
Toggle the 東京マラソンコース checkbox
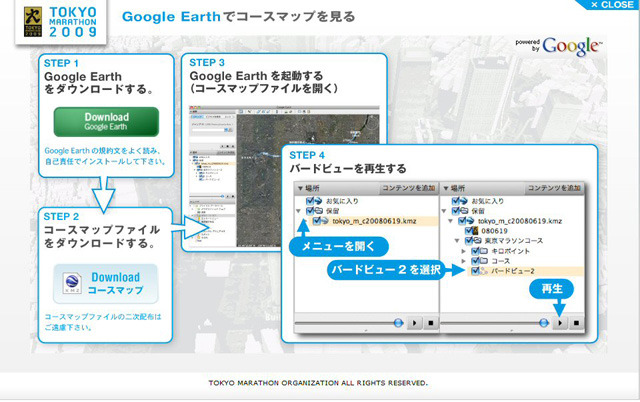[x=469, y=240]
